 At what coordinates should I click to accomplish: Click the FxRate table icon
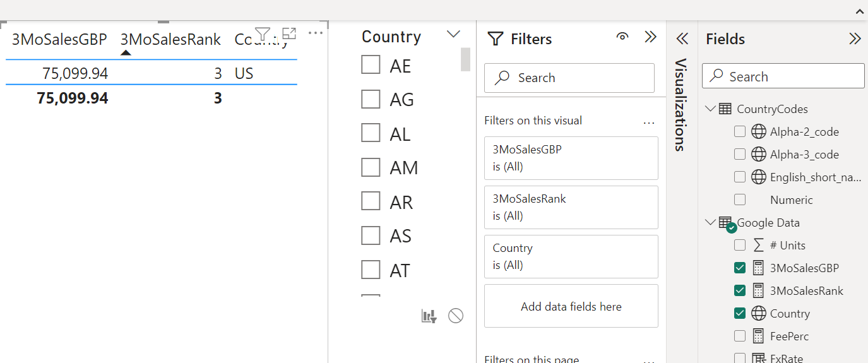758,358
